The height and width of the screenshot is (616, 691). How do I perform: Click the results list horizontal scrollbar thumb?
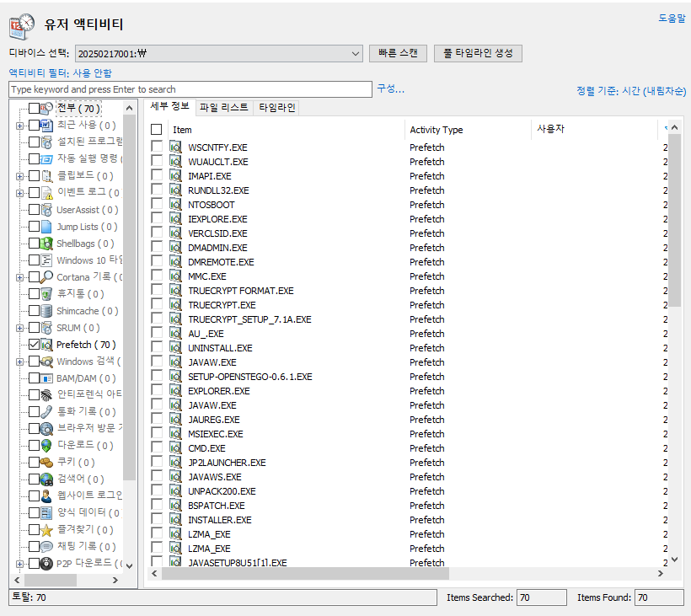coord(305,573)
